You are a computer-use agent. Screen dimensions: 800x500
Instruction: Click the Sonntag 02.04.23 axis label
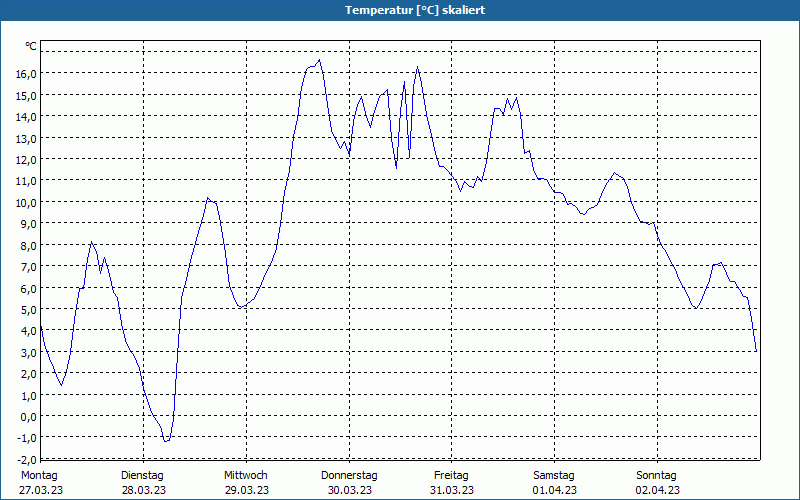tap(657, 483)
